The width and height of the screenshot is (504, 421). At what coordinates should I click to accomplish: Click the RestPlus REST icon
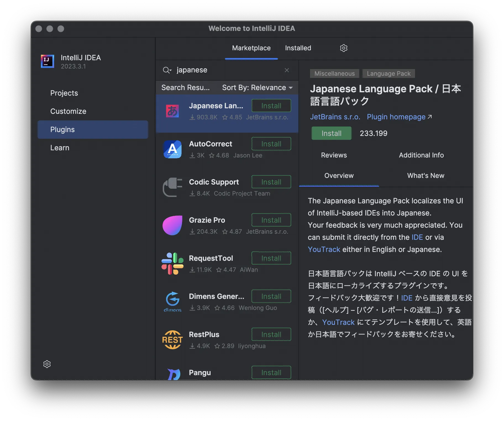pos(172,340)
